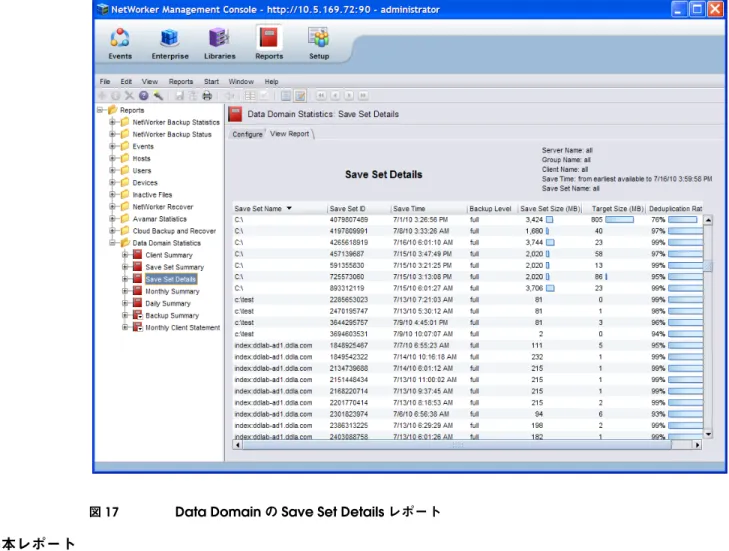Go to next page toolbar button
729x551 pixels.
tap(349, 95)
